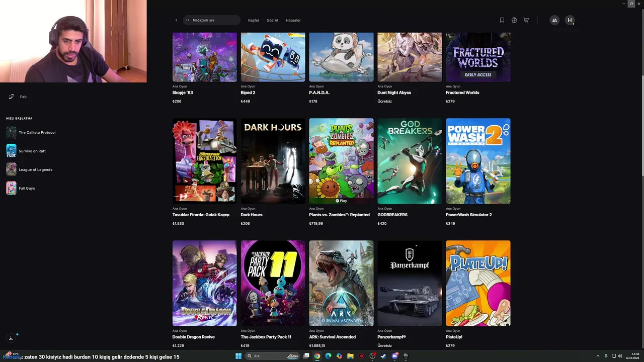Switch to the Haberler tab

coord(293,20)
